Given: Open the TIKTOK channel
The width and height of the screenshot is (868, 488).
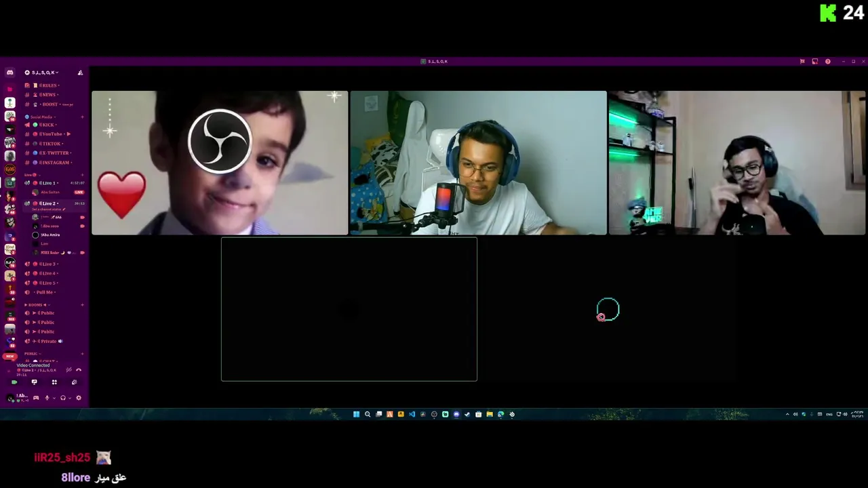Looking at the screenshot, I should 53,144.
